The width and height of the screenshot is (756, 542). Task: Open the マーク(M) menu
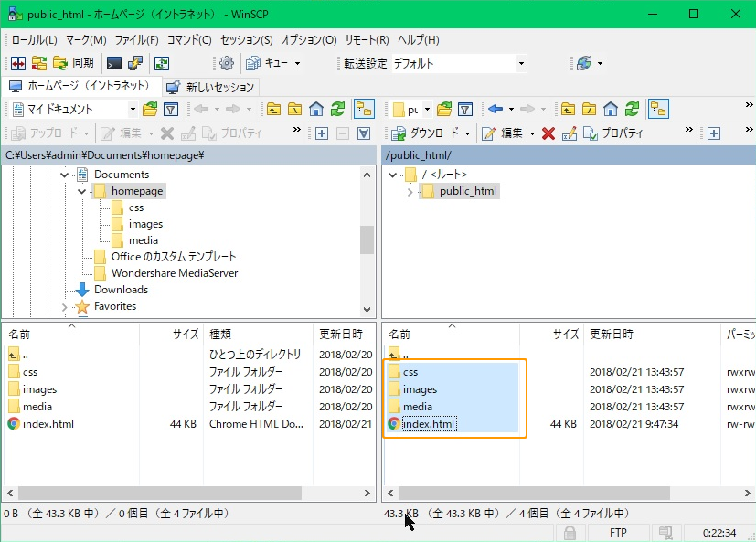[86, 40]
